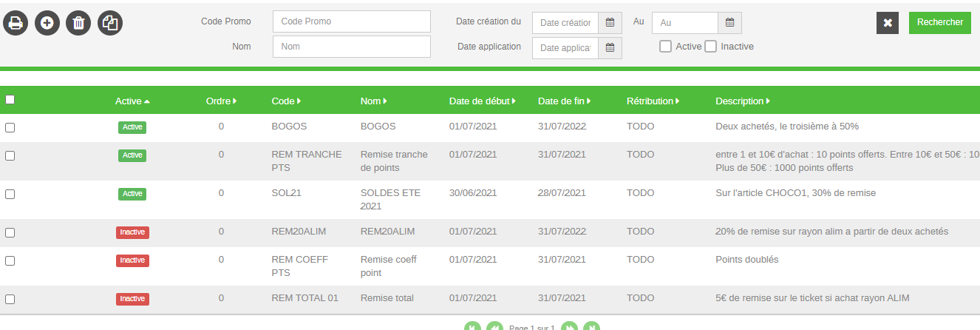
Task: Click the duplicate copy icon
Action: 110,23
